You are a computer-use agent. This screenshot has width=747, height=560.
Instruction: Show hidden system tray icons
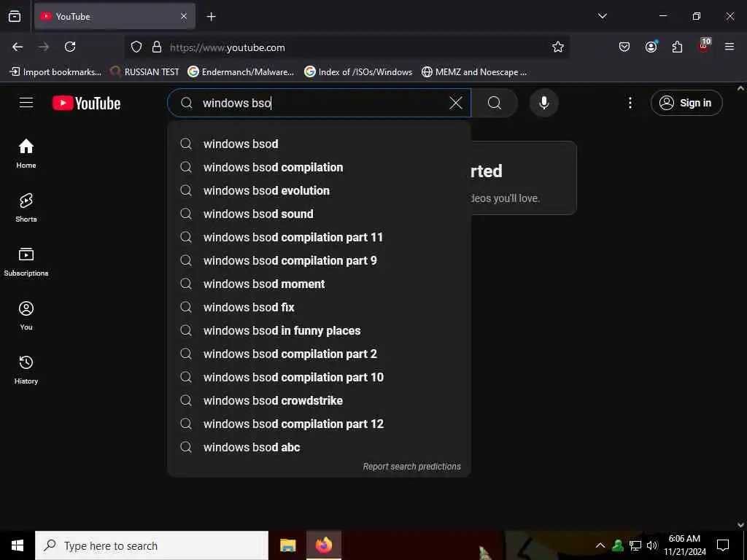pyautogui.click(x=600, y=545)
